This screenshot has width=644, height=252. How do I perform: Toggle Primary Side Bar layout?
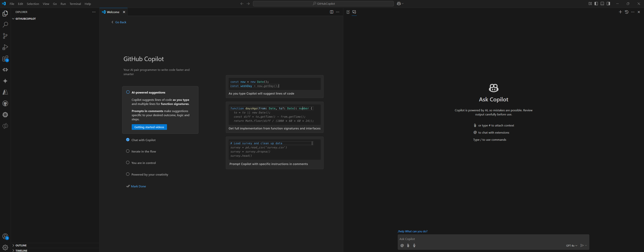pyautogui.click(x=596, y=4)
